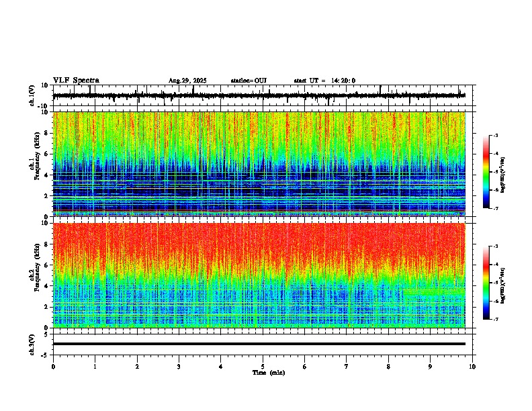Click the time axis tick label "3"

click(179, 367)
